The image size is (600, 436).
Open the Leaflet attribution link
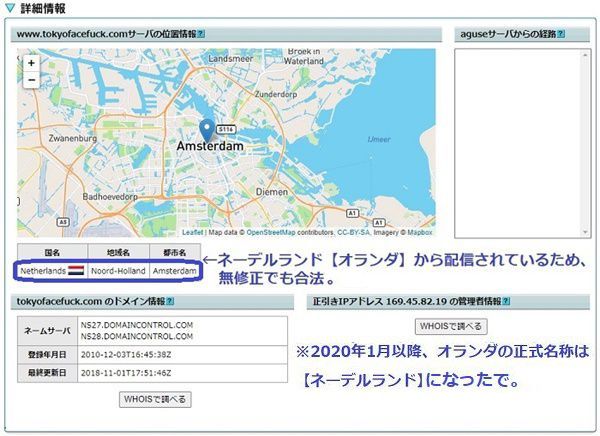[192, 232]
